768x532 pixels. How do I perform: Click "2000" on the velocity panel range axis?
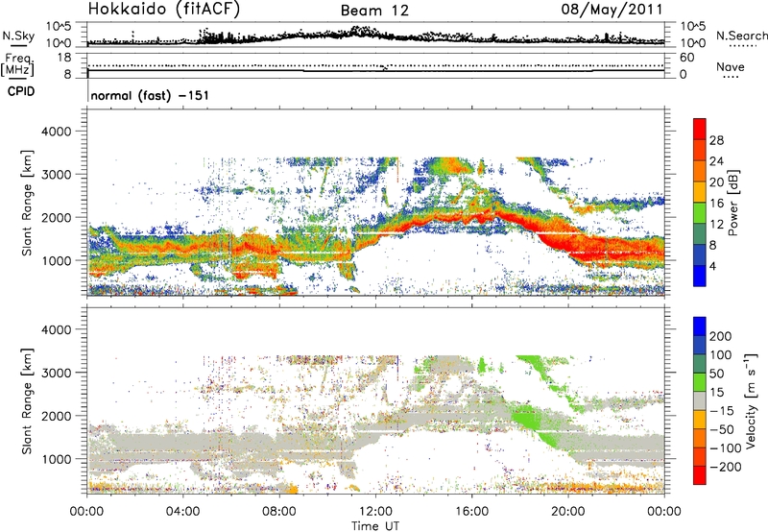coord(56,416)
